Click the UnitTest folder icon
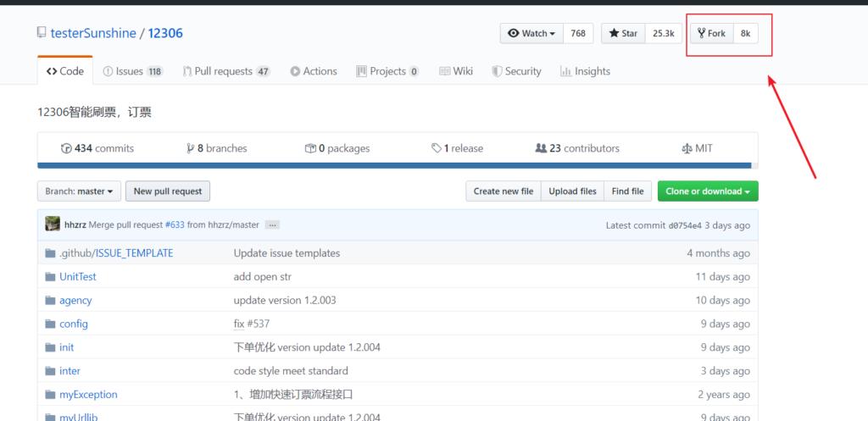The image size is (868, 421). click(50, 277)
